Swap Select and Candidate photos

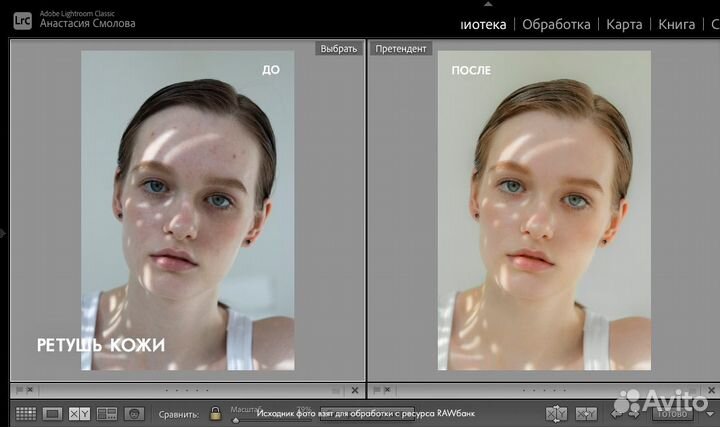pyautogui.click(x=556, y=414)
